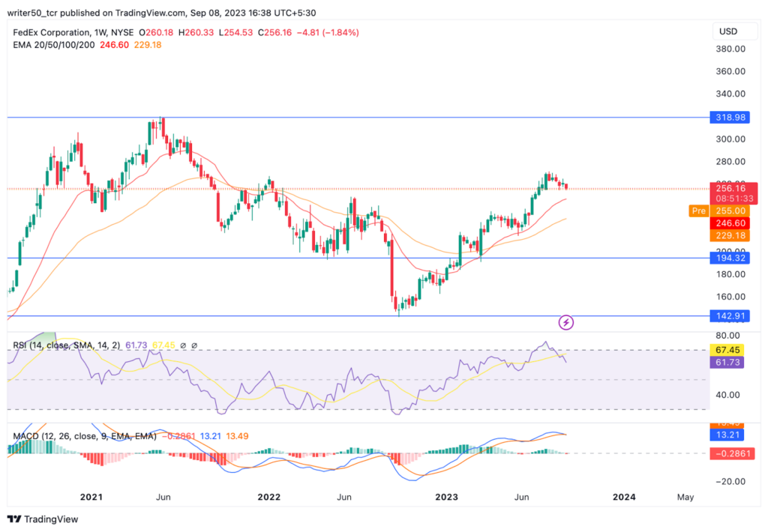Click the 160.00 price scale value
This screenshot has width=768, height=532.
(730, 297)
